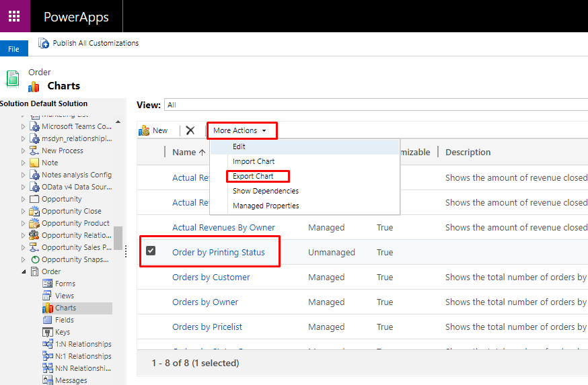Click the N:N Relationshi... node icon
Image resolution: width=588 pixels, height=385 pixels.
[48, 368]
